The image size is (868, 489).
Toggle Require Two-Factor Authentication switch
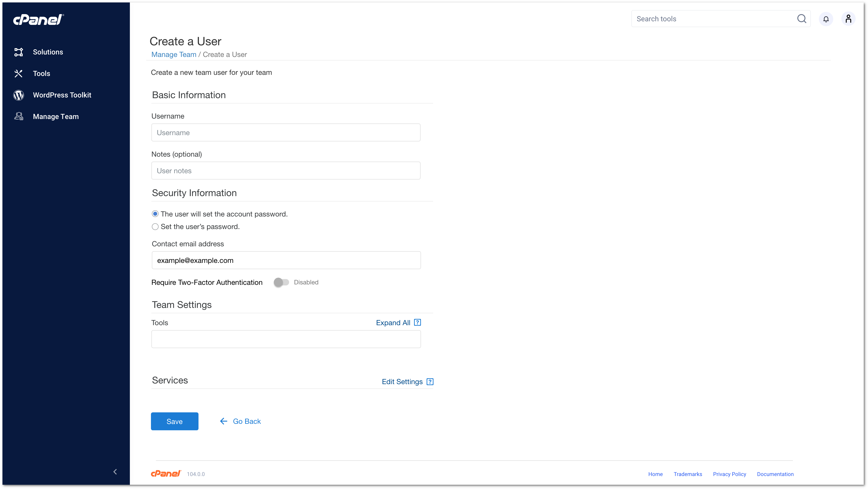click(x=281, y=282)
